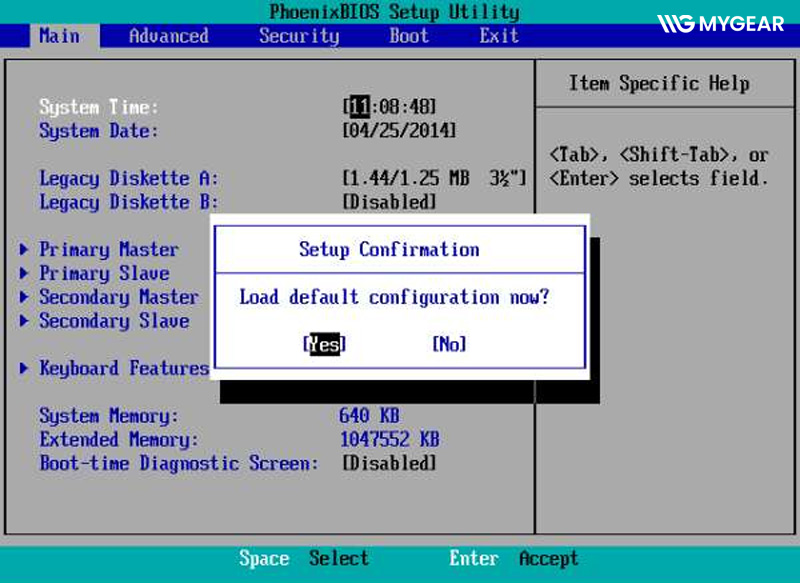
Task: Go to the Boot tab
Action: pos(409,36)
